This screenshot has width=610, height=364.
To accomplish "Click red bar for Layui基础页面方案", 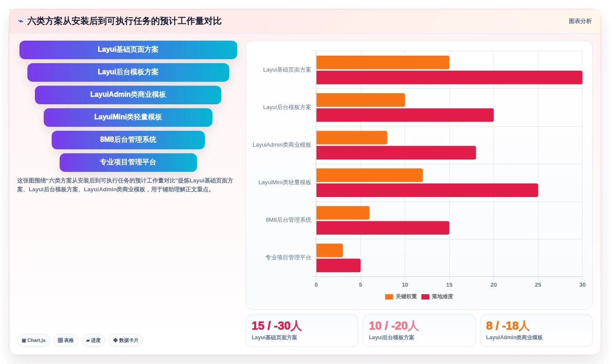I will pyautogui.click(x=449, y=77).
